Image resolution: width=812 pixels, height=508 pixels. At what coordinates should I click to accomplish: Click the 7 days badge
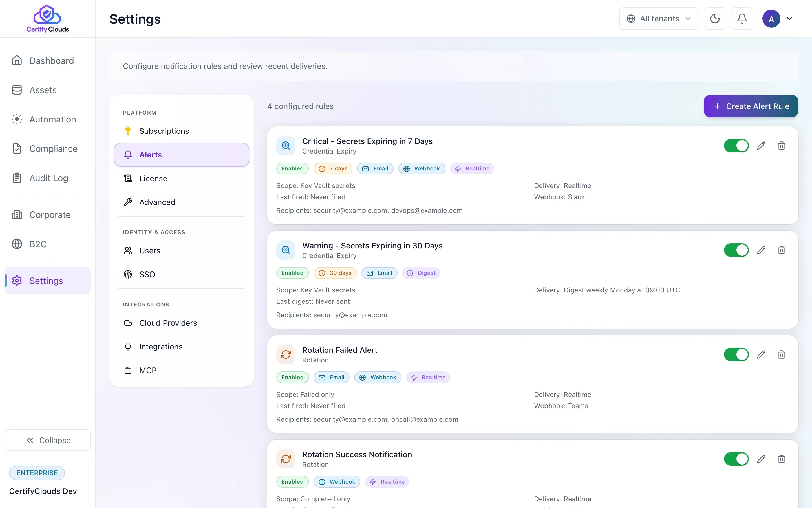coord(333,169)
